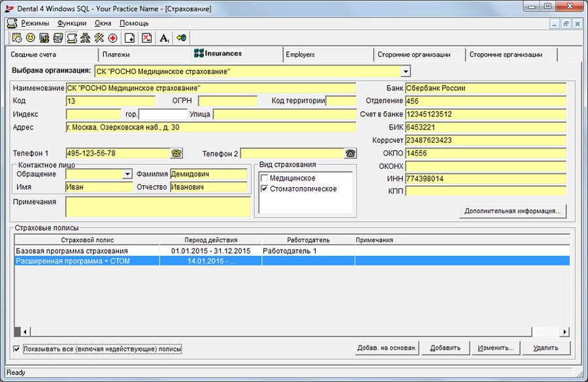Click the Отчество field with Иванович

click(x=209, y=187)
